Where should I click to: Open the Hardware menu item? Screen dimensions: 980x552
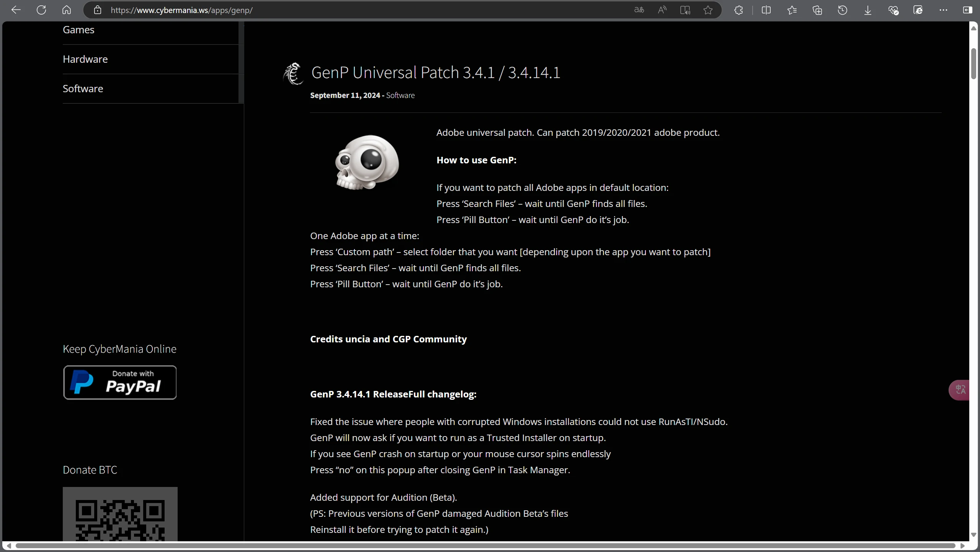(85, 59)
